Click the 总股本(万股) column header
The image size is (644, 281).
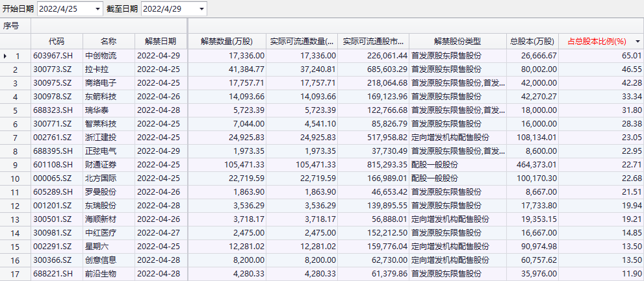click(x=532, y=42)
